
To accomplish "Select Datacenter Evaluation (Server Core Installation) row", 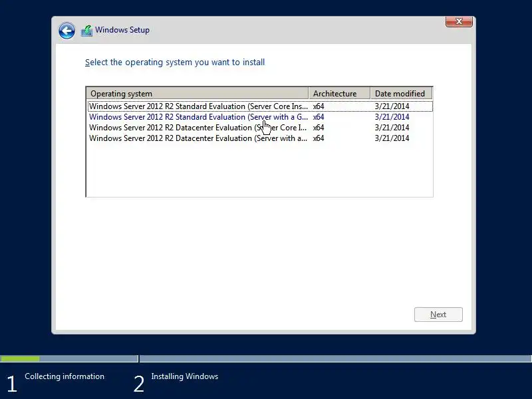I will [x=260, y=128].
